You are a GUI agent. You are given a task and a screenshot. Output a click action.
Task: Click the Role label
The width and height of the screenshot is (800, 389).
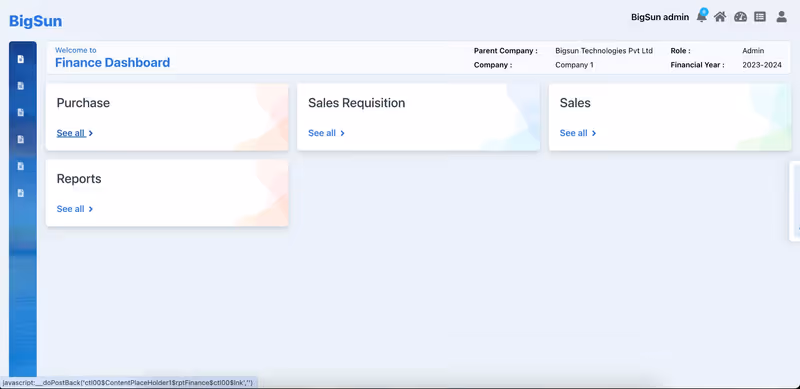[681, 51]
